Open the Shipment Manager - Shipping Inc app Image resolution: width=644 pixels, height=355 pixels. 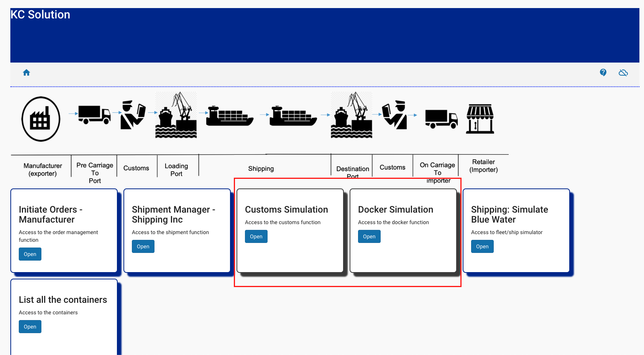click(143, 246)
